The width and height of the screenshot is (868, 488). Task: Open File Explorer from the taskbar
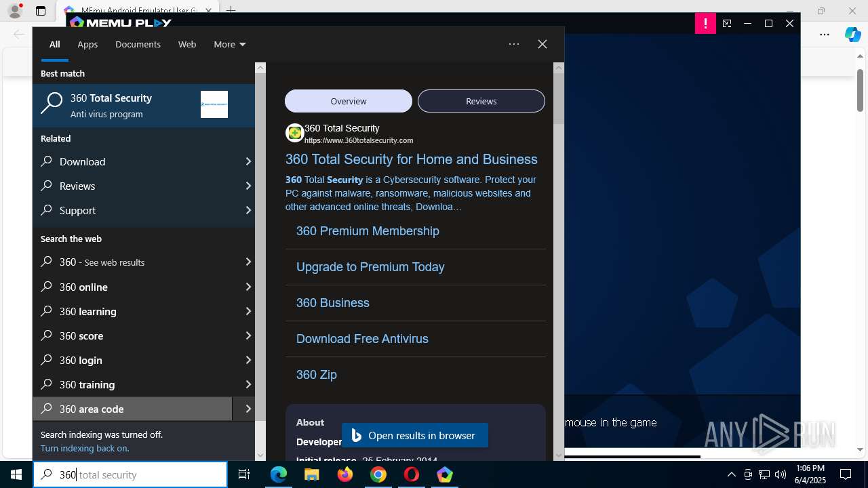point(311,474)
